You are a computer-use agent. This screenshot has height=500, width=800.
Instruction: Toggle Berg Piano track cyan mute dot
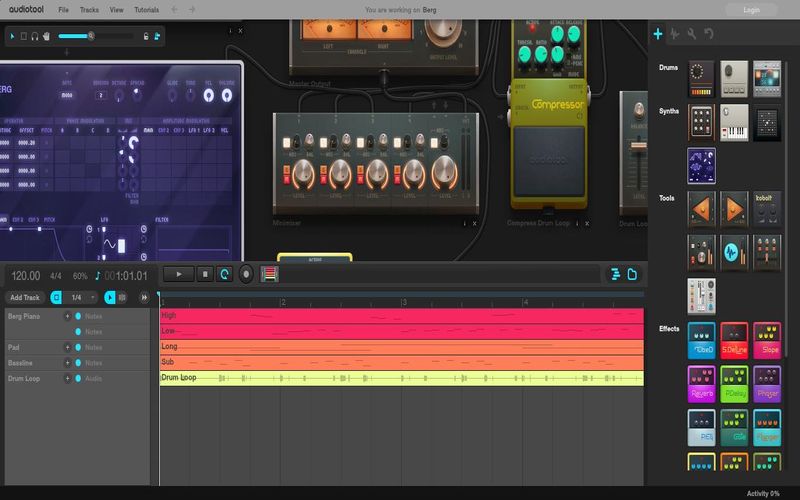click(x=78, y=316)
